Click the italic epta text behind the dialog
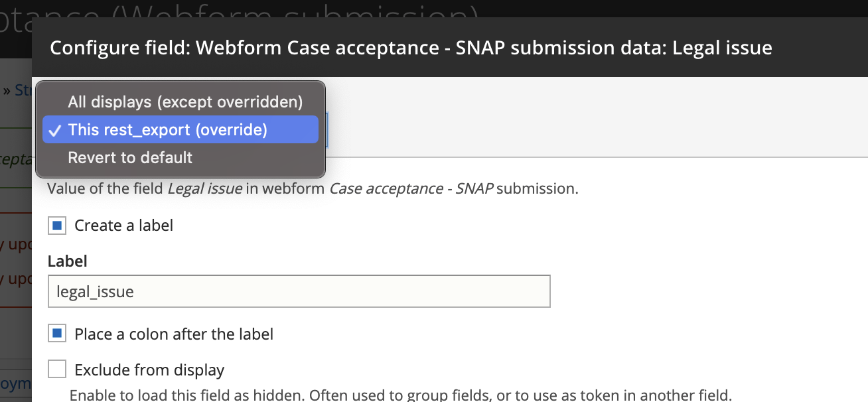Screen dimensions: 868x402 pyautogui.click(x=16, y=159)
